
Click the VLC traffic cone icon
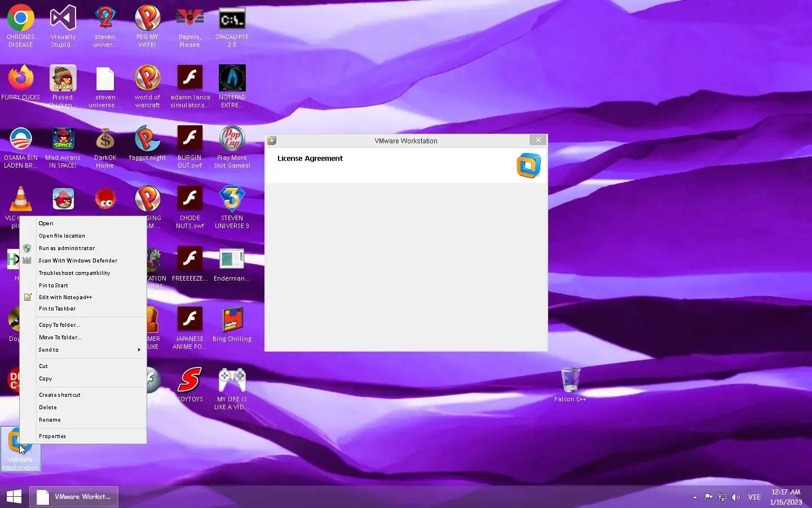pyautogui.click(x=20, y=199)
